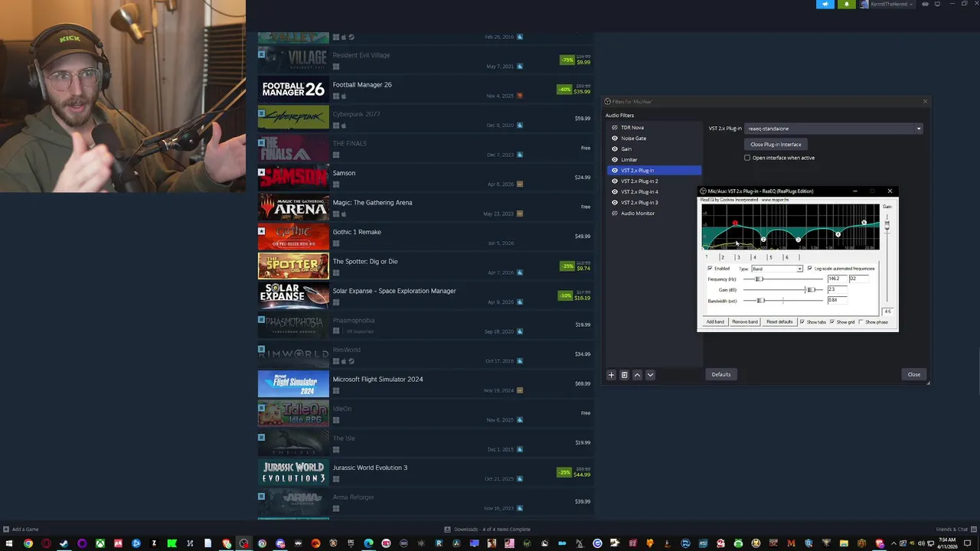Click the Close button in Filters window
The height and width of the screenshot is (551, 980).
tap(914, 375)
